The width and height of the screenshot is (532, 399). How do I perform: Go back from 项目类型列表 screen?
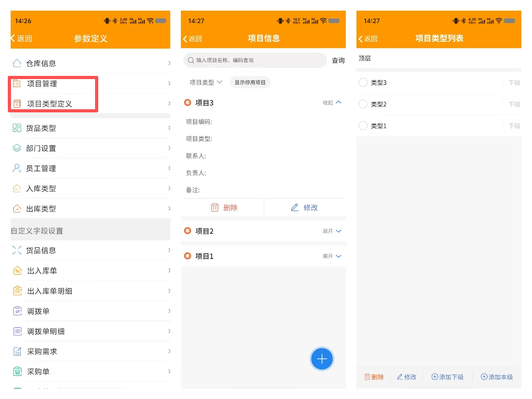click(368, 39)
